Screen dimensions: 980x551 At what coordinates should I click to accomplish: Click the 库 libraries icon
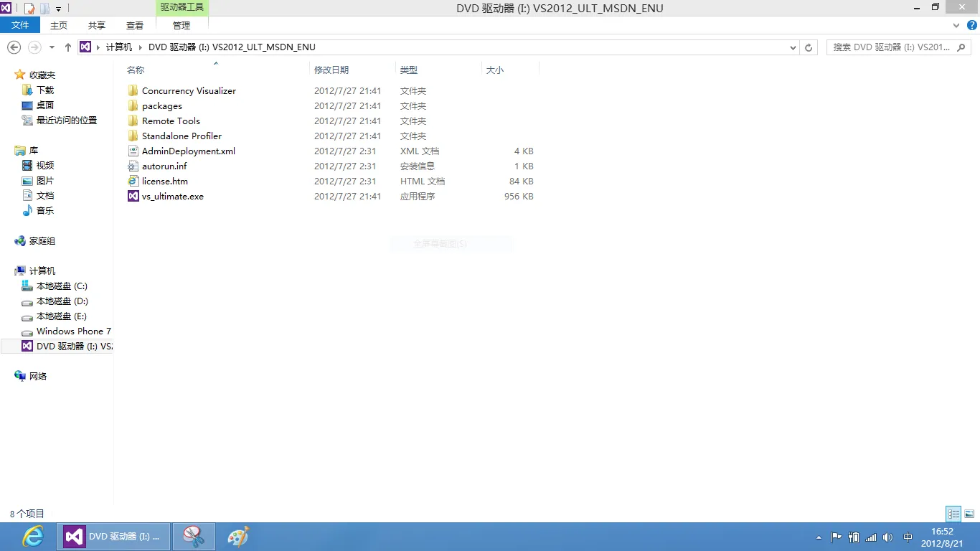pyautogui.click(x=20, y=151)
